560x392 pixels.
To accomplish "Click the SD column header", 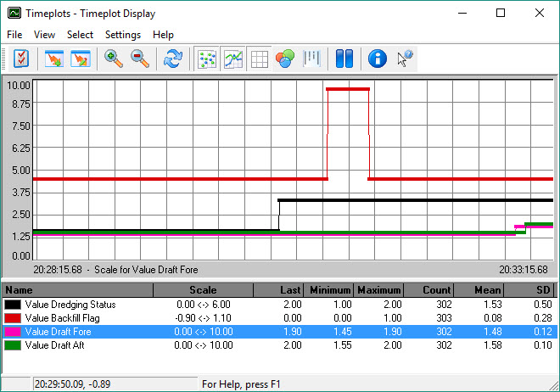I will (529, 290).
